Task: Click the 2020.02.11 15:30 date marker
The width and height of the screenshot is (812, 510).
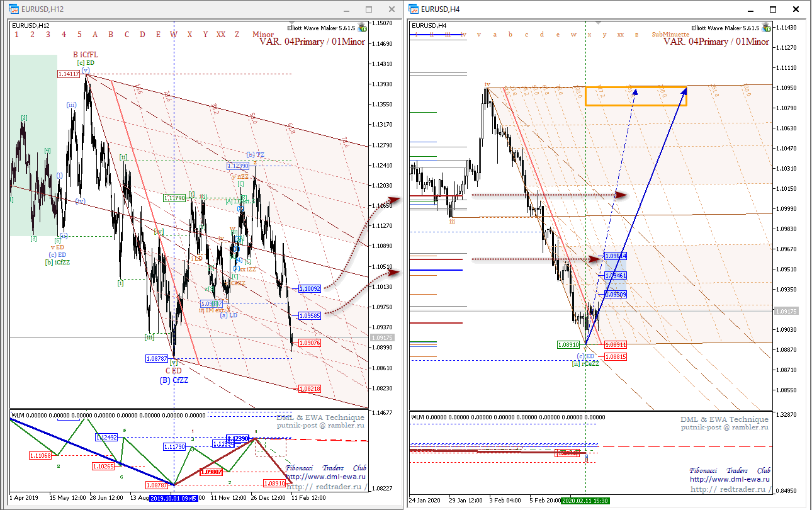Action: coord(585,501)
